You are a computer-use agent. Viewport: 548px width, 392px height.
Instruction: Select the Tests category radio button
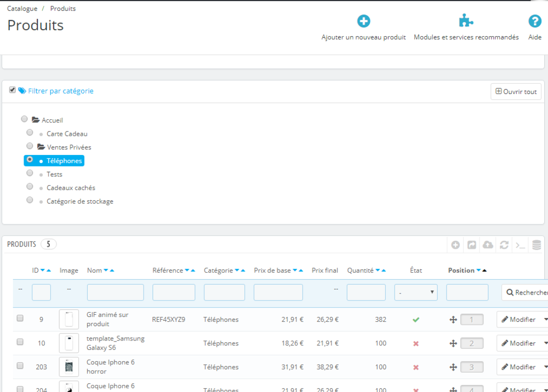[30, 173]
